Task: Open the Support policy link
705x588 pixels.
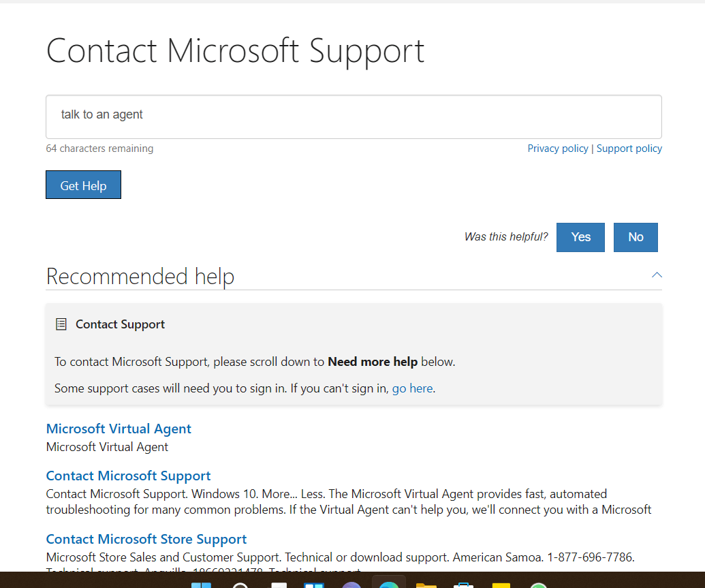Action: pos(629,149)
